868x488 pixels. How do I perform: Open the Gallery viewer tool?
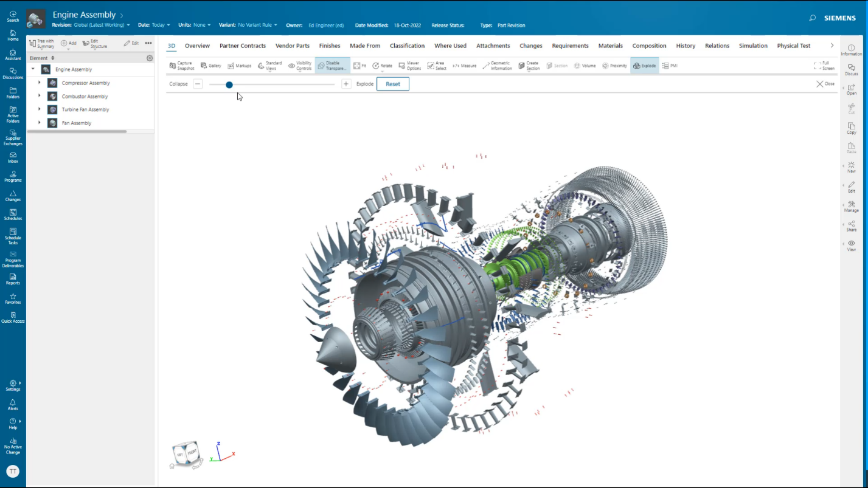click(212, 65)
